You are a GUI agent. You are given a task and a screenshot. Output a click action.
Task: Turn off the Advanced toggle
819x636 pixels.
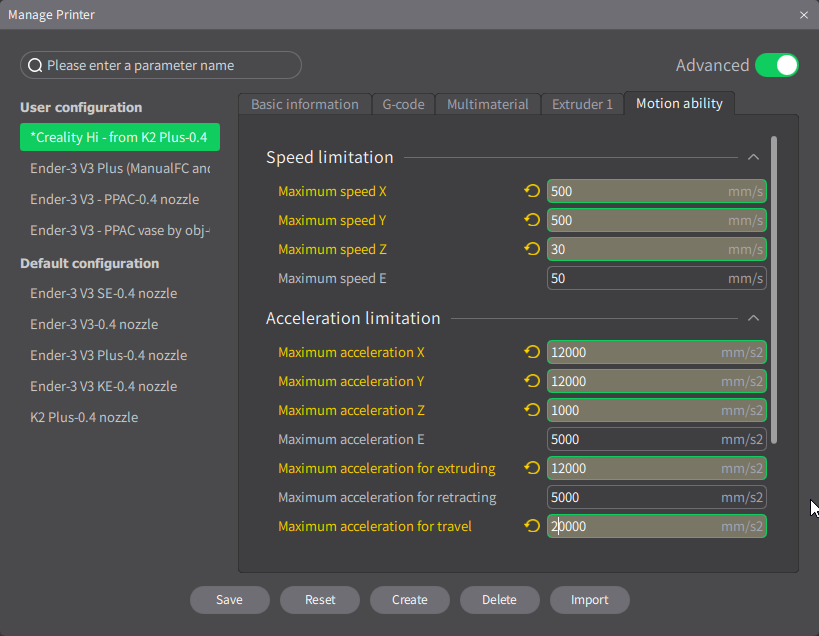[776, 65]
